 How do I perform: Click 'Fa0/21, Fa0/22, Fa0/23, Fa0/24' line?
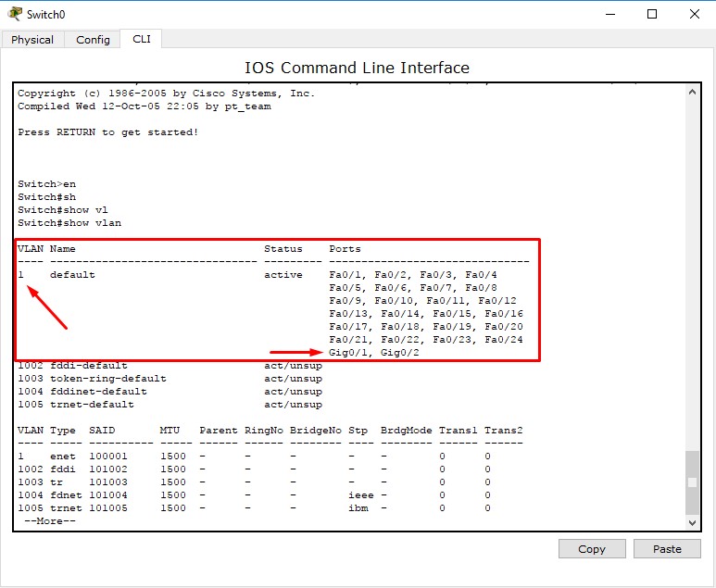coord(426,340)
